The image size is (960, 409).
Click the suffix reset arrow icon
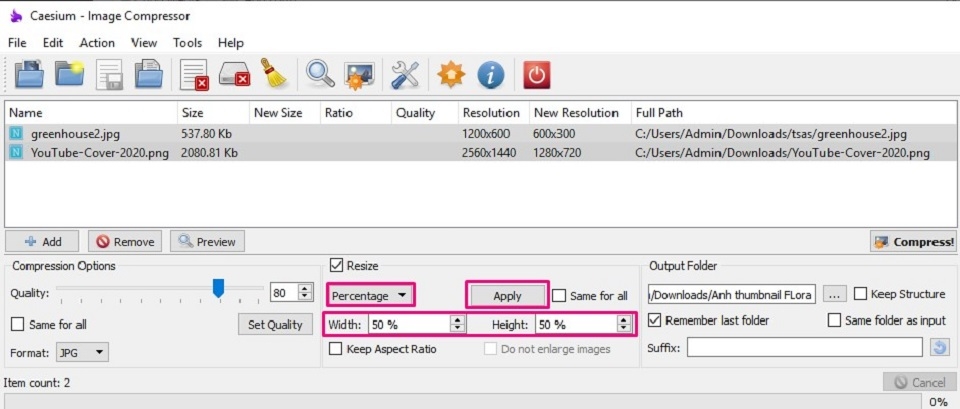coord(939,348)
